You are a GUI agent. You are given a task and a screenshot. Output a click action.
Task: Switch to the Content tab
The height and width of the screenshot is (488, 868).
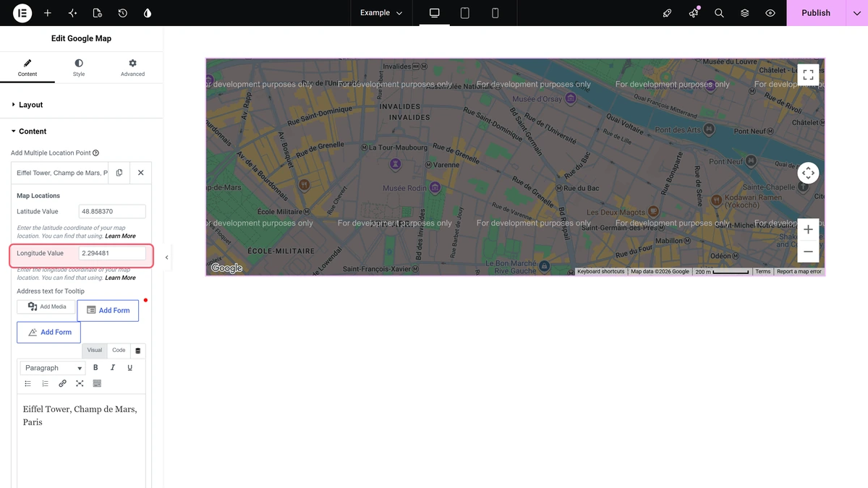point(27,68)
